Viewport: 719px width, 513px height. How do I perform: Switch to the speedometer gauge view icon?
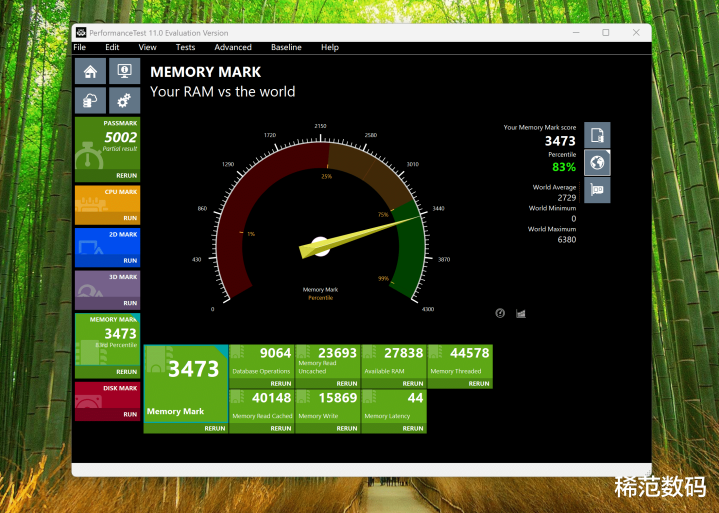pos(500,313)
